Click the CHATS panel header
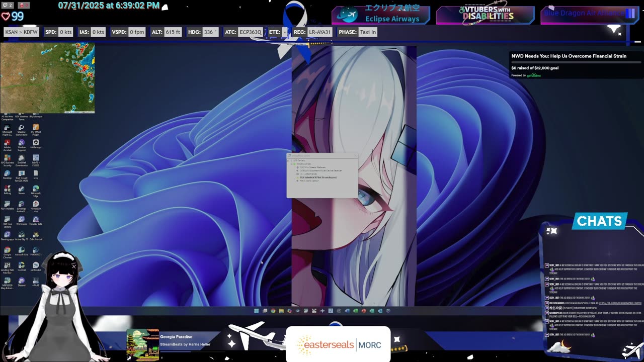The height and width of the screenshot is (362, 644). tap(600, 221)
